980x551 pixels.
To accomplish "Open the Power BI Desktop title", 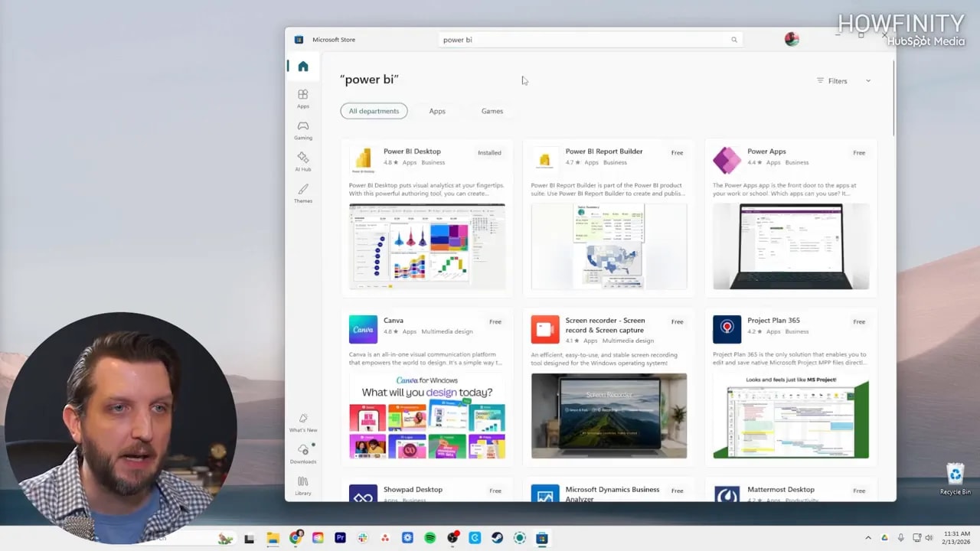I will (412, 152).
